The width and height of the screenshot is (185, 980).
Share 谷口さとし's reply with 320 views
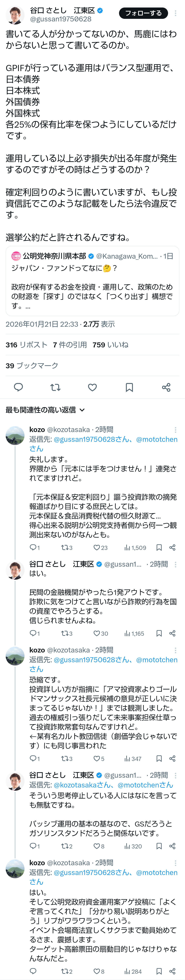point(172,846)
